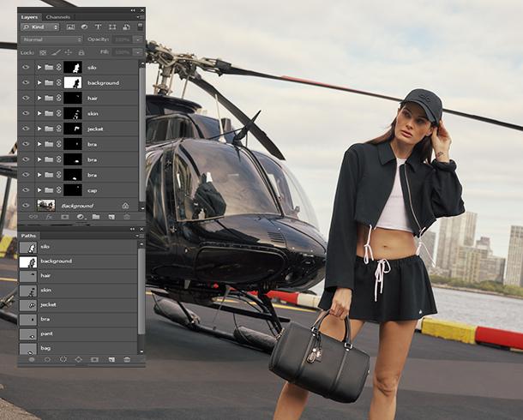Viewport: 523px width, 420px height.
Task: Select the jecket path in Paths panel
Action: [x=78, y=304]
